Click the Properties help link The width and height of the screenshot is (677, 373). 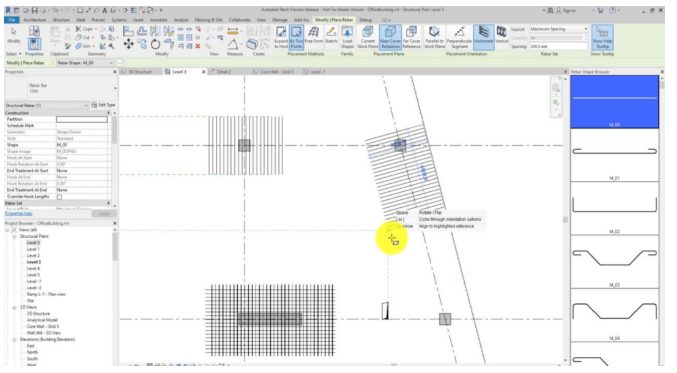click(x=19, y=214)
